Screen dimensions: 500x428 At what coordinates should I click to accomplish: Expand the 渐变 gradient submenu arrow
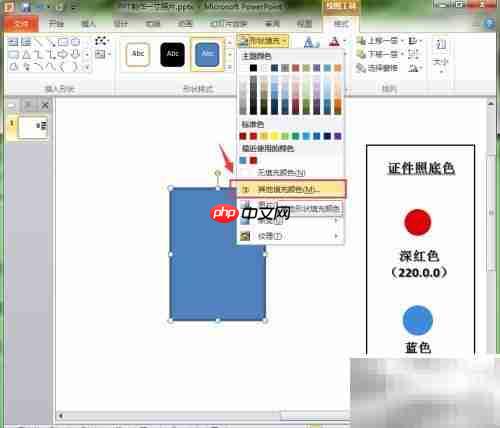tap(336, 221)
